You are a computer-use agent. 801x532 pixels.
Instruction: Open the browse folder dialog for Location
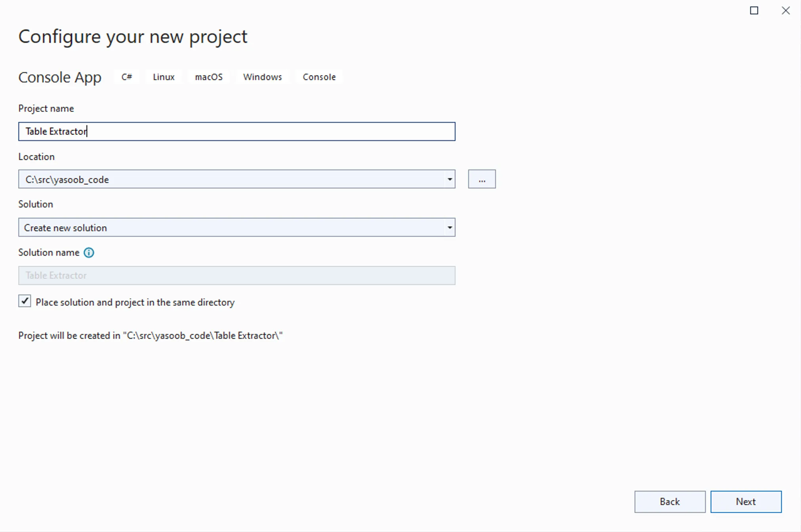pyautogui.click(x=482, y=179)
